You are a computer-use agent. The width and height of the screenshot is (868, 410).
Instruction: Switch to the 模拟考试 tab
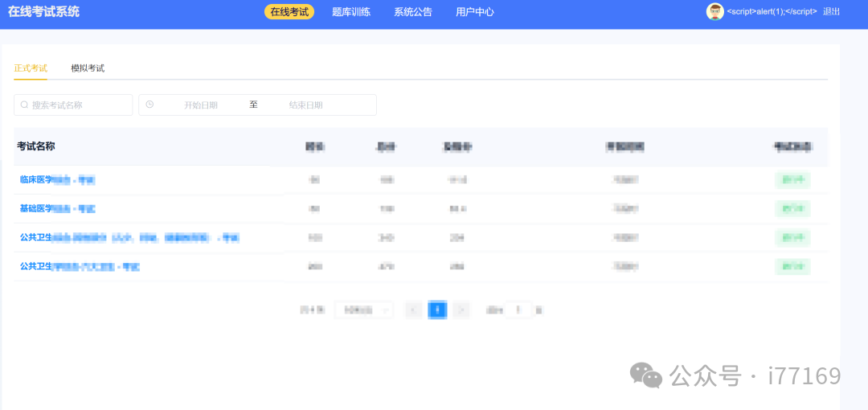coord(88,68)
